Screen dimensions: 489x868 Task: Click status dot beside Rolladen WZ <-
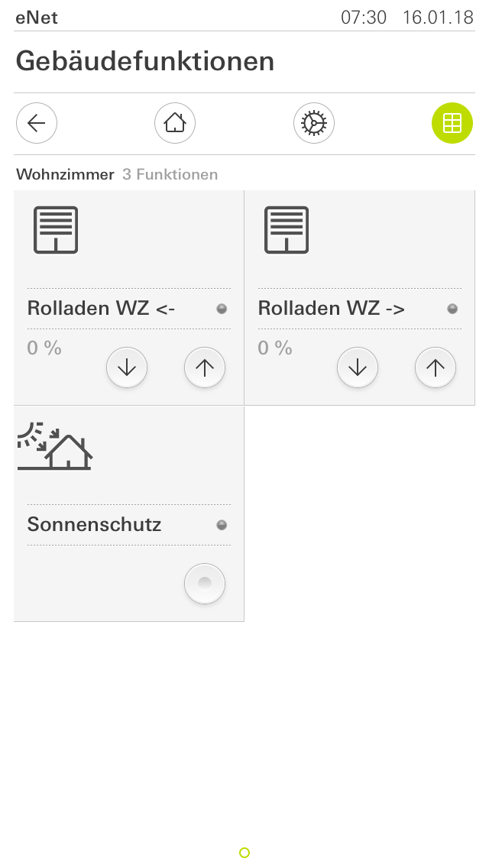coord(222,309)
